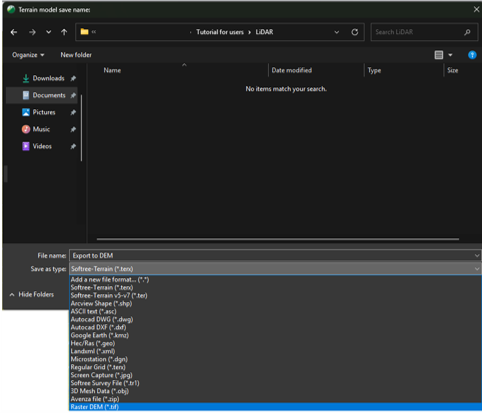The width and height of the screenshot is (482, 413).
Task: Click the LiDAR breadcrumb
Action: (x=264, y=32)
